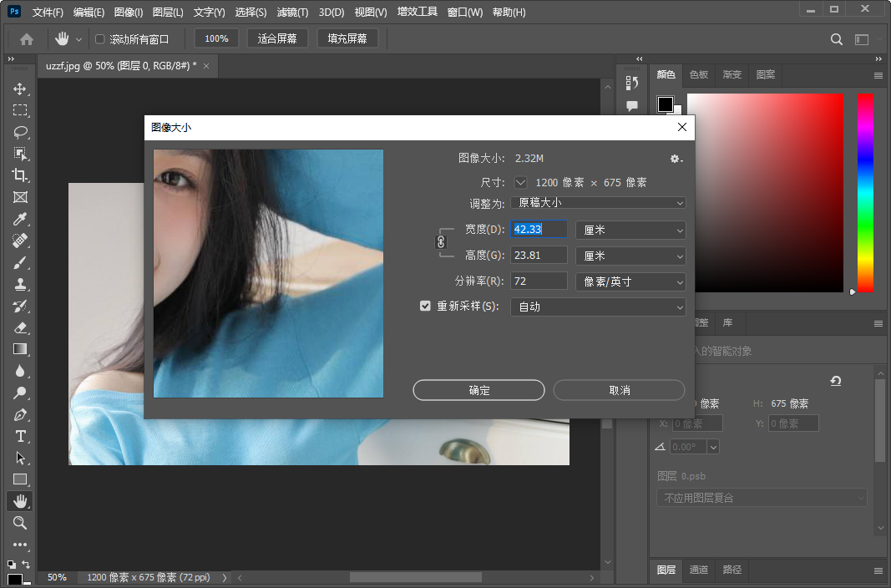Image resolution: width=891 pixels, height=588 pixels.
Task: Click the Fill Screen button
Action: (347, 38)
